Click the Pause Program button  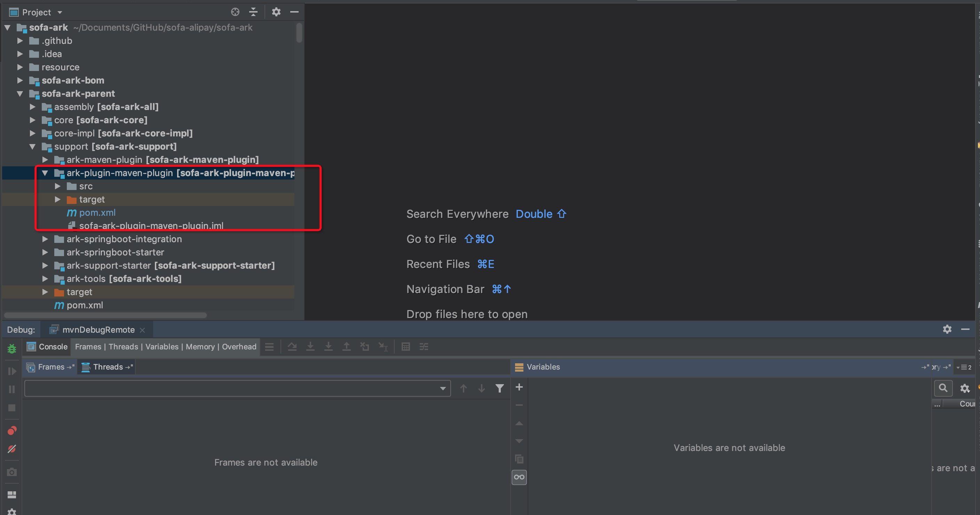(x=12, y=389)
